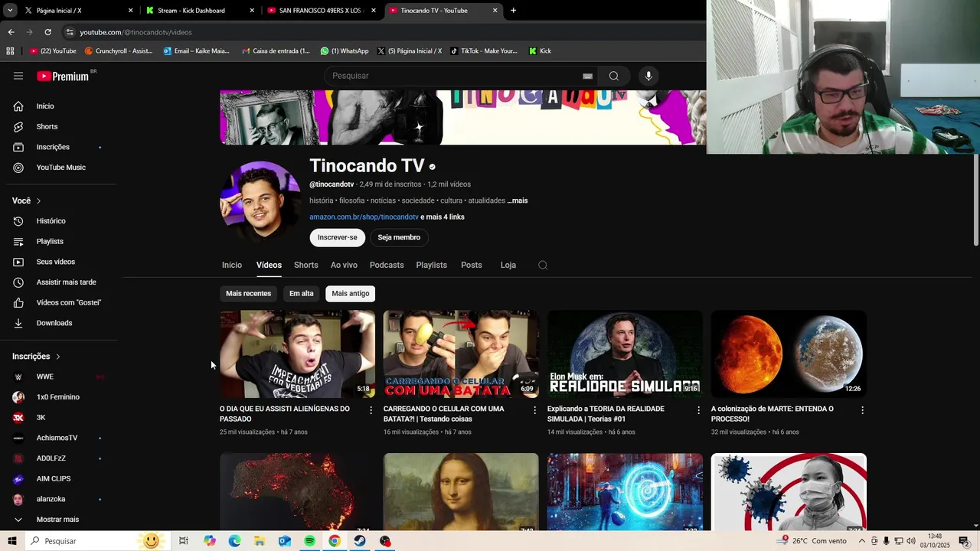Open Chrome apps grid in bookmarks bar
The image size is (980, 551).
tap(10, 51)
